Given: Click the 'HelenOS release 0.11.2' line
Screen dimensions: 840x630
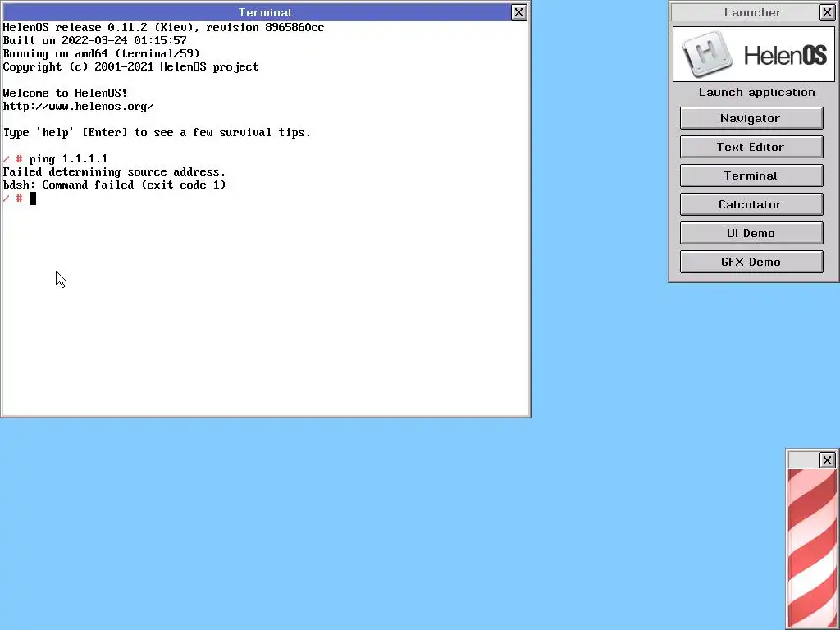Looking at the screenshot, I should click(x=163, y=27).
